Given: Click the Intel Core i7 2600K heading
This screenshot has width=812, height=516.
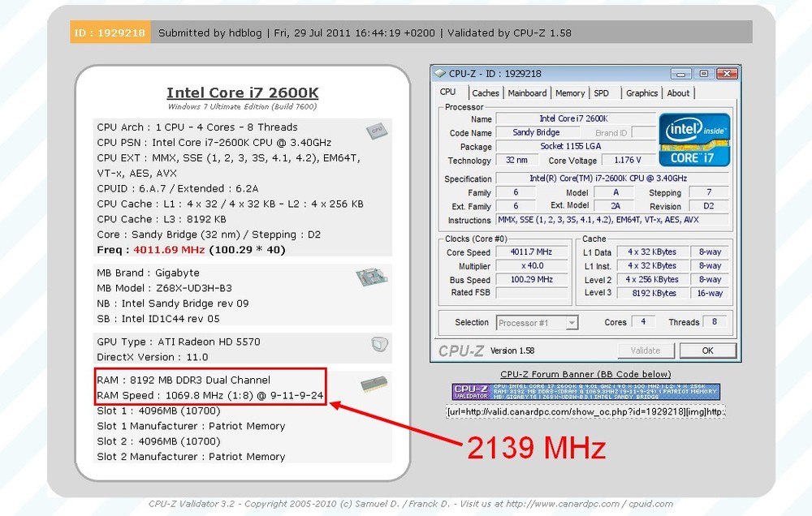Looking at the screenshot, I should (x=242, y=93).
